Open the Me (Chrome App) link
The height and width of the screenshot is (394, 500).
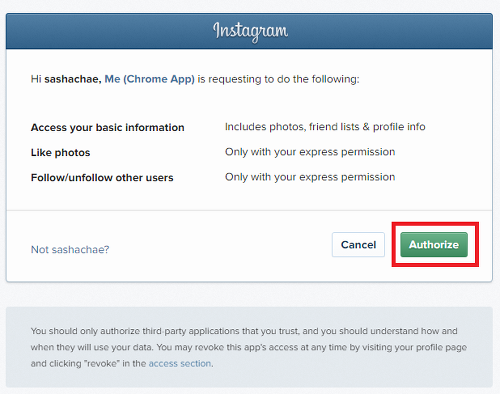(x=150, y=79)
